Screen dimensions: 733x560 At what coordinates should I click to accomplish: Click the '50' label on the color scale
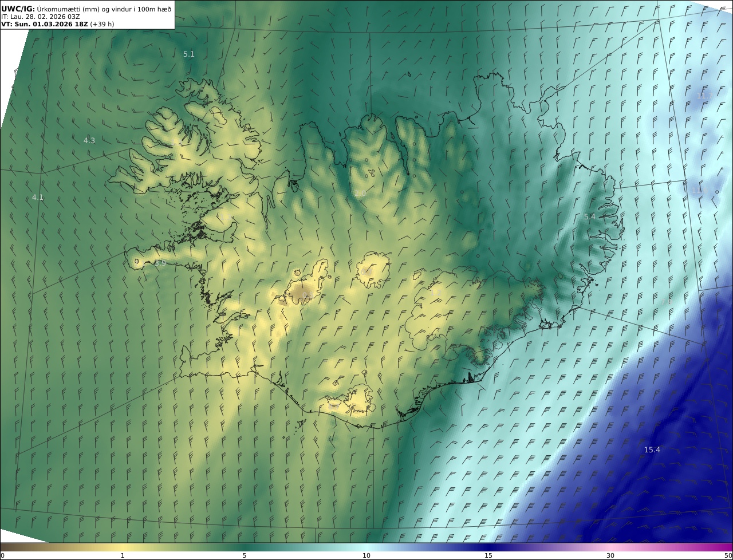coord(728,555)
